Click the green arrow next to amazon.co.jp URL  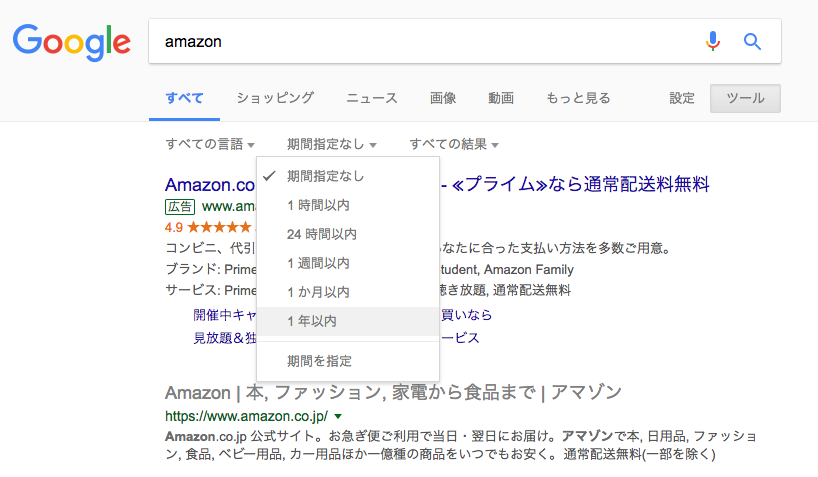click(338, 416)
